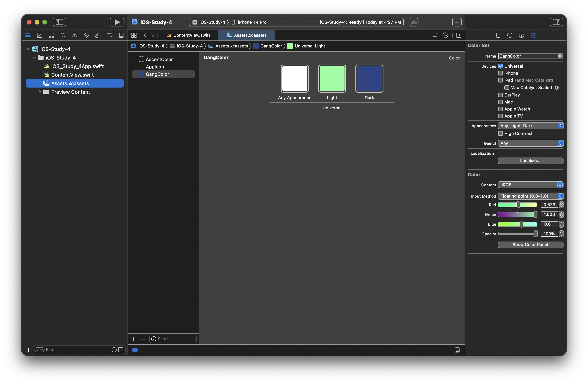Click the Opacity slider track
The image size is (588, 384).
pos(517,234)
